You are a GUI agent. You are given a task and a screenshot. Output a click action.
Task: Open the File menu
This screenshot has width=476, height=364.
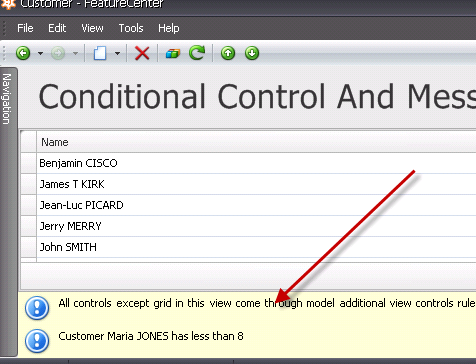click(25, 28)
